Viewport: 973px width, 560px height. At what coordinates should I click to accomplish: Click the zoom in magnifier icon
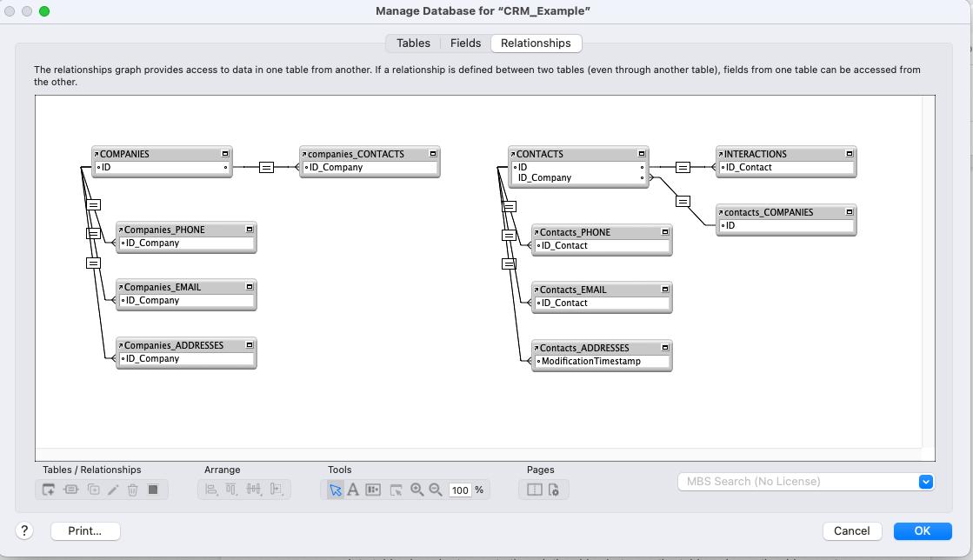coord(417,490)
